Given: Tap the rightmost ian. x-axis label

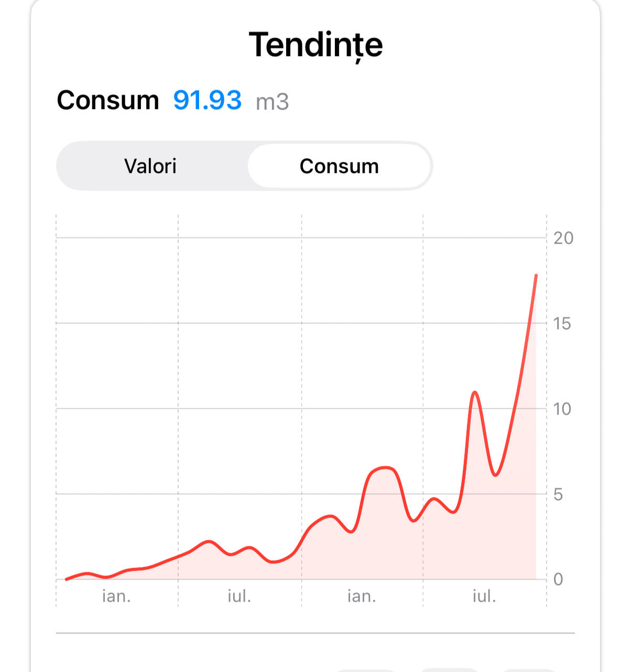Looking at the screenshot, I should 362,596.
